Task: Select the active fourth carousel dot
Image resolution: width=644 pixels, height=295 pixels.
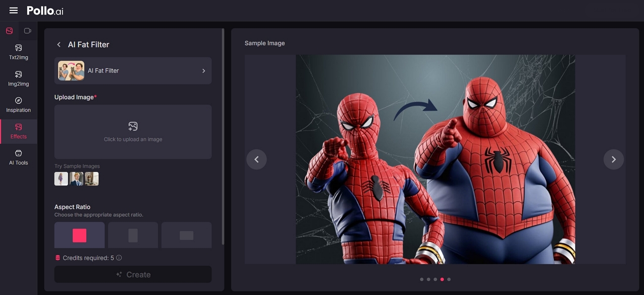Action: [442, 279]
